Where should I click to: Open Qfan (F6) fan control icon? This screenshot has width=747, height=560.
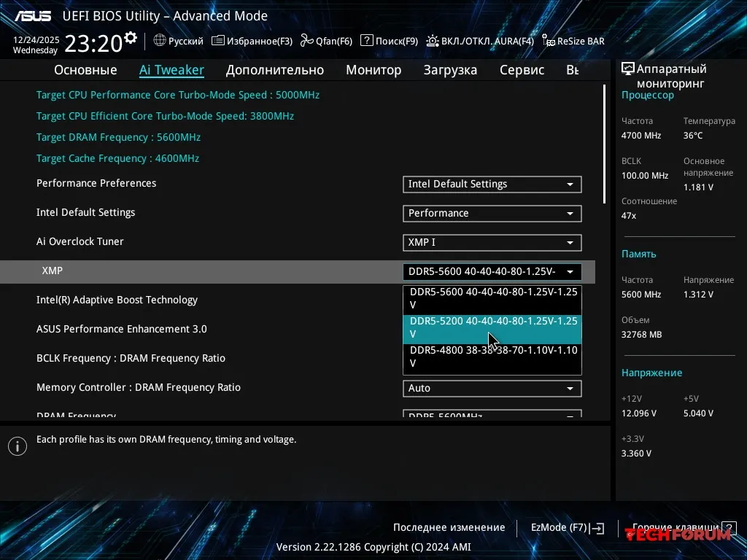pyautogui.click(x=306, y=41)
